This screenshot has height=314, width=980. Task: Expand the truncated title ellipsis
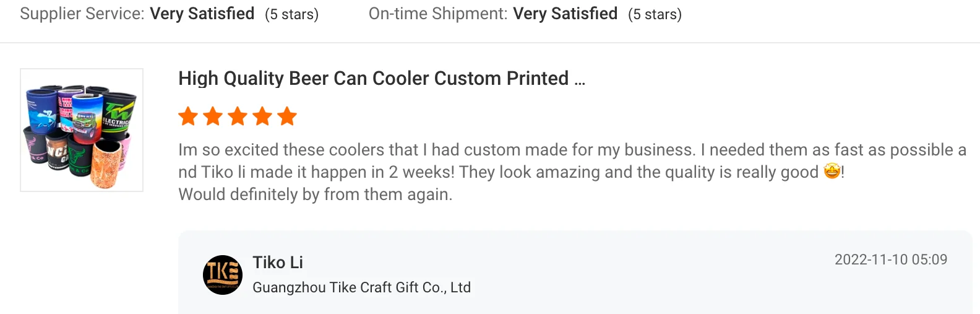tap(580, 80)
